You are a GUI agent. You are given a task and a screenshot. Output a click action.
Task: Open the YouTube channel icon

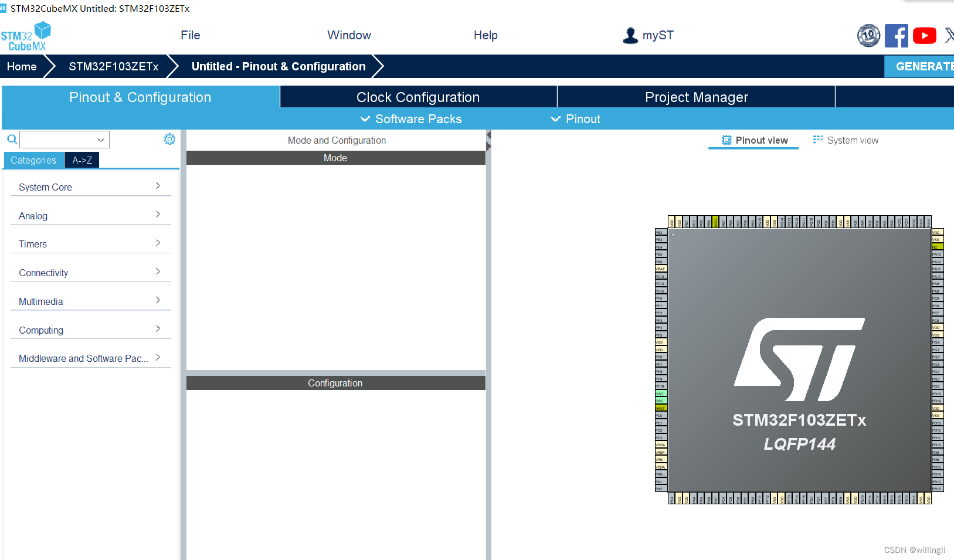point(925,35)
